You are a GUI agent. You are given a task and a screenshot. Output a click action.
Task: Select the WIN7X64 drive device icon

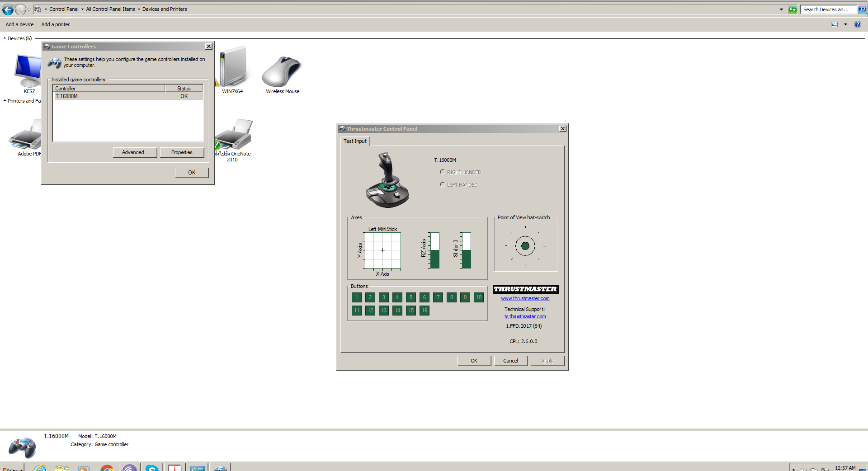pos(233,68)
